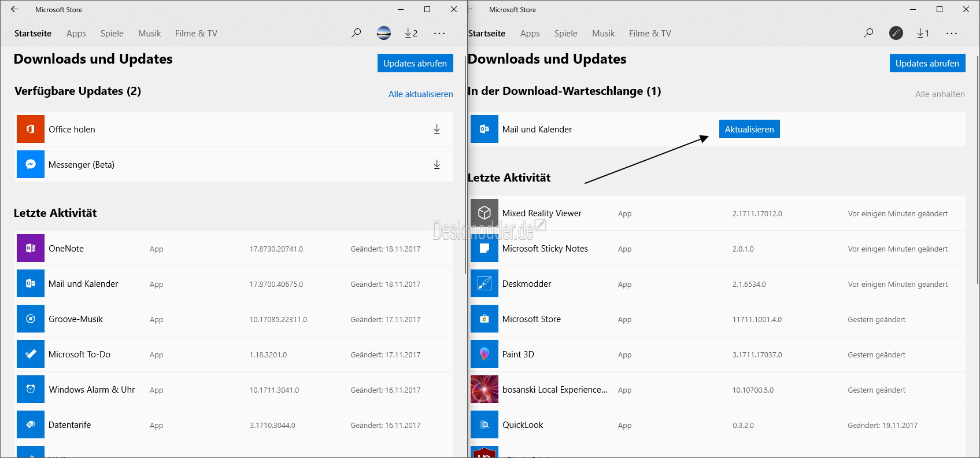Switch to Startseite tab in left window
The width and height of the screenshot is (980, 458).
click(x=33, y=34)
